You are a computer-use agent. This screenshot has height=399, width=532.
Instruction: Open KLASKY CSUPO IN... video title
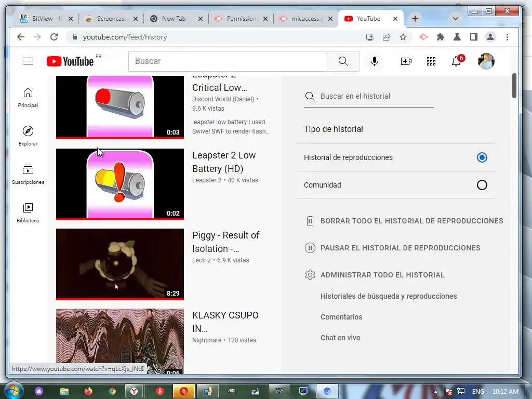[x=225, y=322]
